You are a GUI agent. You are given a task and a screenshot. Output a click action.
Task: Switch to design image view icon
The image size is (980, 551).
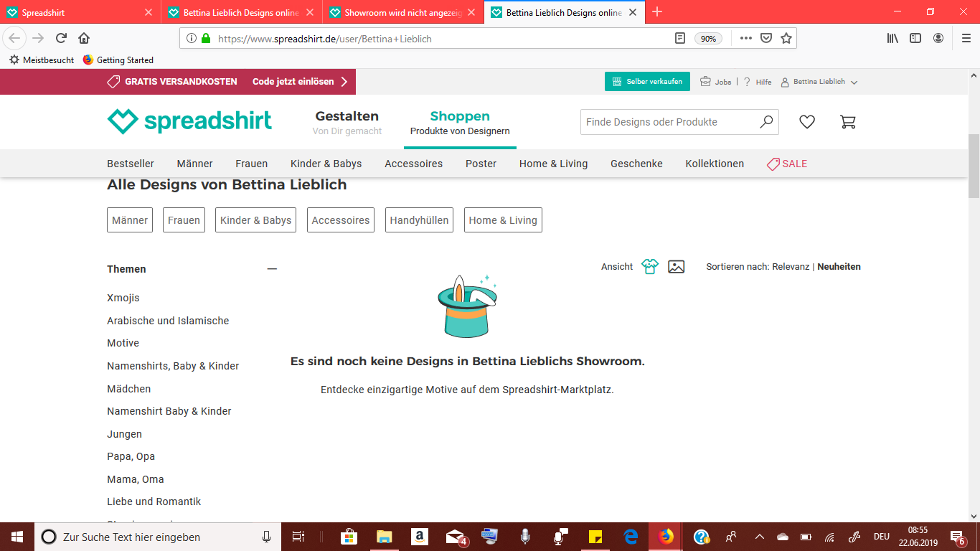tap(676, 267)
